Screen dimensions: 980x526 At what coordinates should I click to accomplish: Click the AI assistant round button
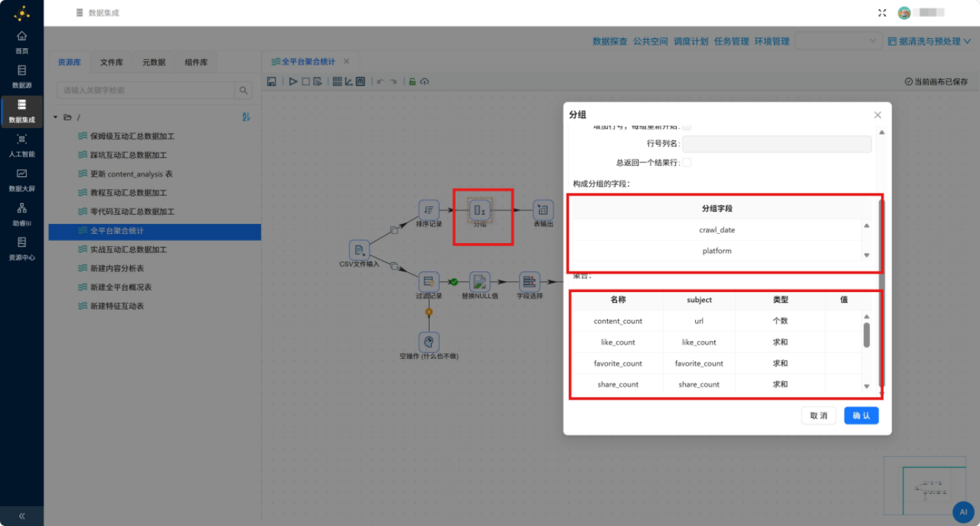(963, 511)
